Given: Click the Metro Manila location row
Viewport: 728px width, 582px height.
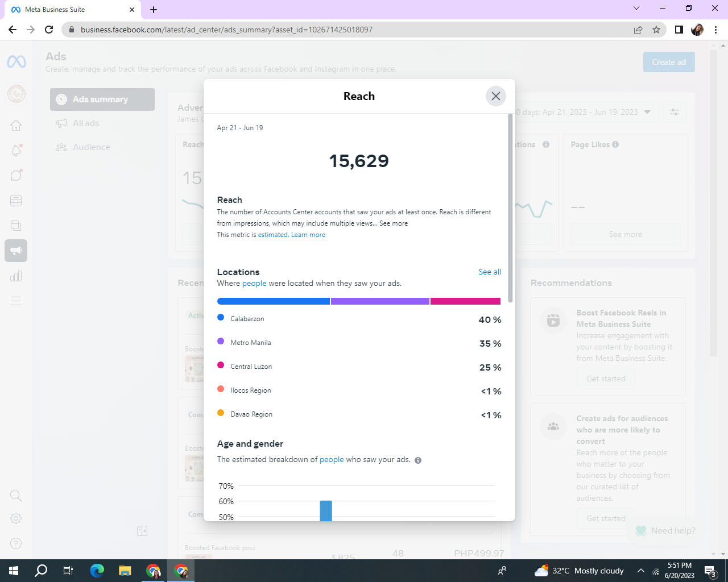Looking at the screenshot, I should pyautogui.click(x=359, y=343).
